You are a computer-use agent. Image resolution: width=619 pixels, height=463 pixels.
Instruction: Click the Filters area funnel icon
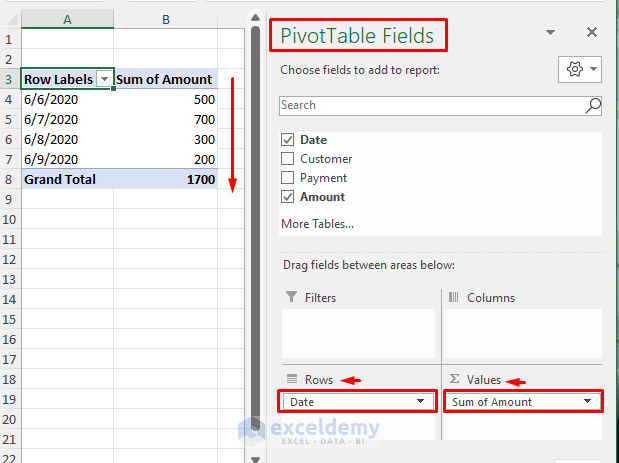click(x=291, y=297)
